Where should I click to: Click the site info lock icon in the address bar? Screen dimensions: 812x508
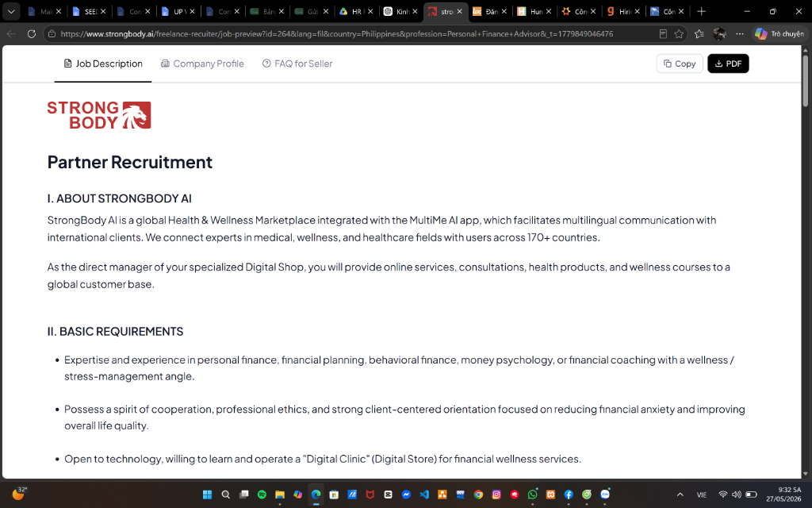(51, 33)
